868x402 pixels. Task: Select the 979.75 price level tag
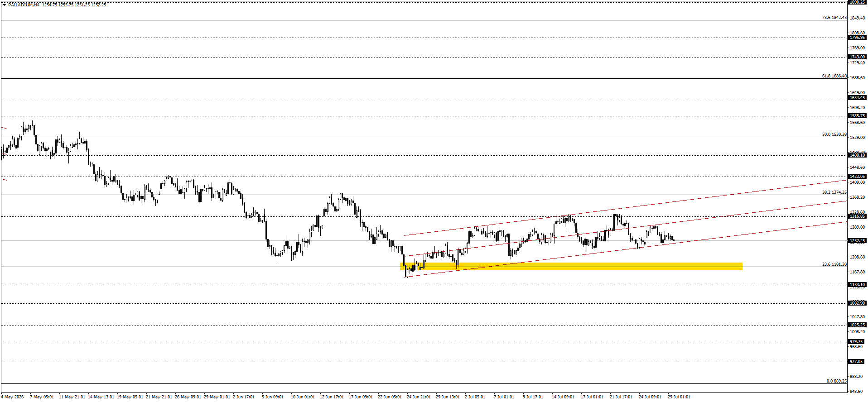click(857, 342)
